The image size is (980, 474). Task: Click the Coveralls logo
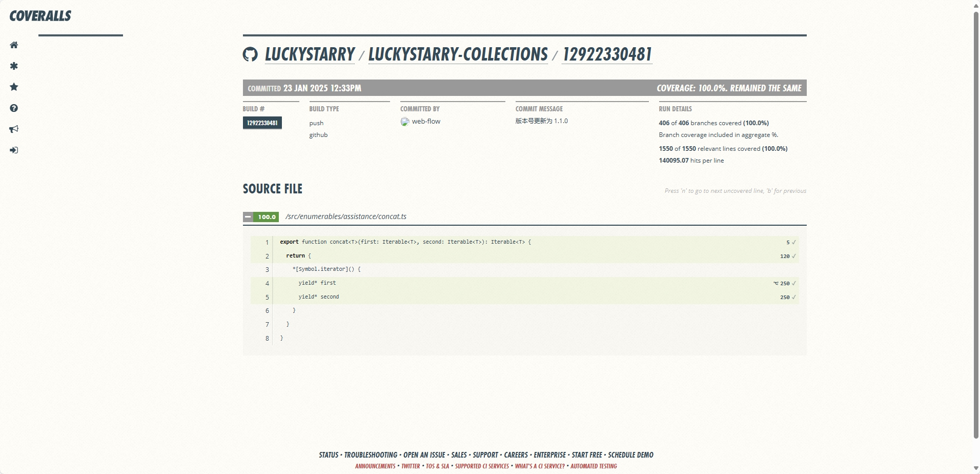(40, 16)
